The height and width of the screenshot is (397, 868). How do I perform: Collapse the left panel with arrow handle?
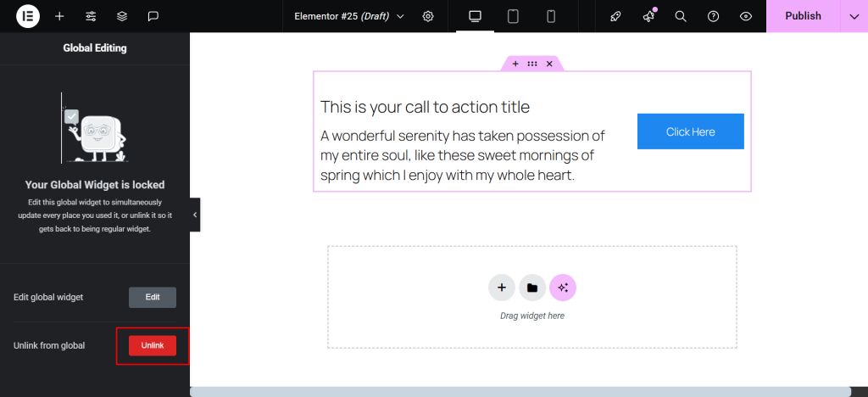195,215
